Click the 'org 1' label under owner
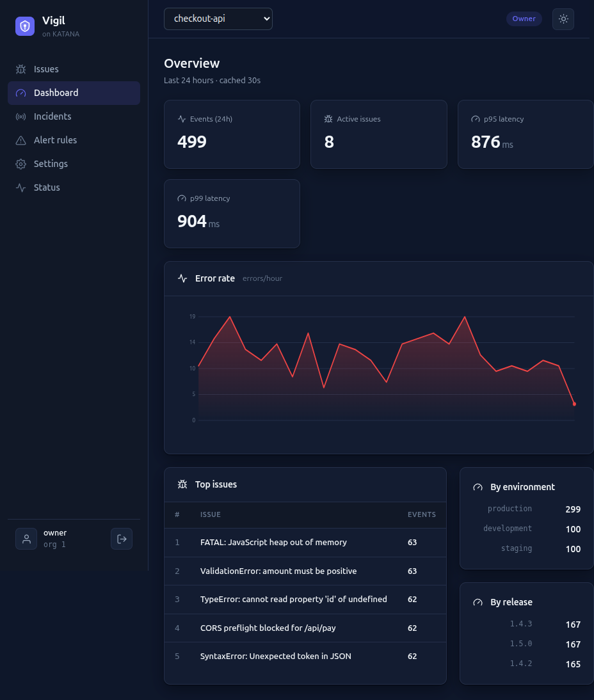The height and width of the screenshot is (700, 594). point(54,545)
